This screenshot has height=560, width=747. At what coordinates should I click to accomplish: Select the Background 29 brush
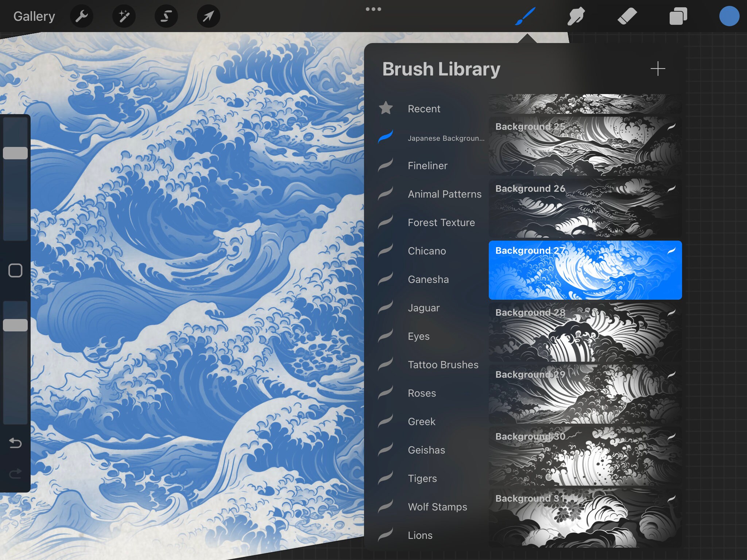[585, 394]
